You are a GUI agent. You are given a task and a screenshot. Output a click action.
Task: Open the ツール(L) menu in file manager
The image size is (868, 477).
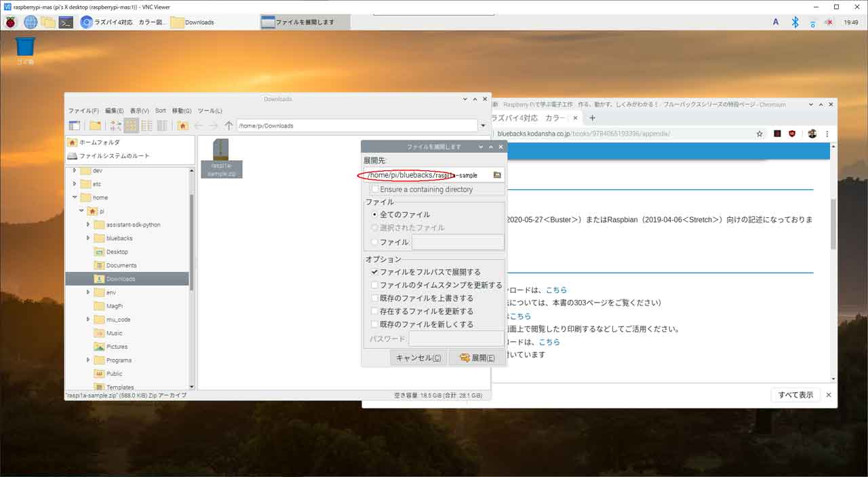coord(210,111)
